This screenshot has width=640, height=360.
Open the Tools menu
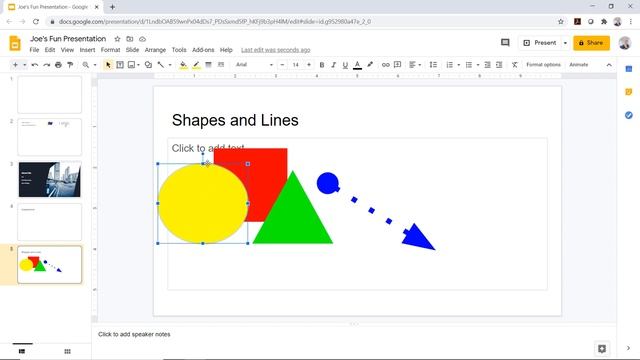click(x=179, y=50)
